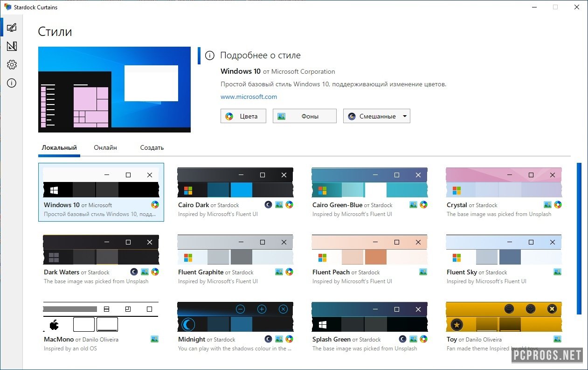Screen dimensions: 588x370
Task: Click the background image icon on Fluent Peach
Action: [x=424, y=272]
